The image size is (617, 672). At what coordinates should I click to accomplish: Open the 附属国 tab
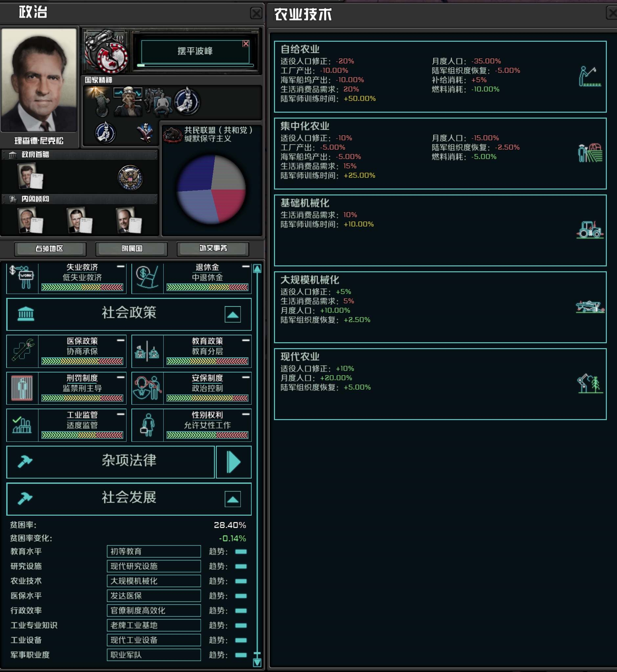pos(131,249)
